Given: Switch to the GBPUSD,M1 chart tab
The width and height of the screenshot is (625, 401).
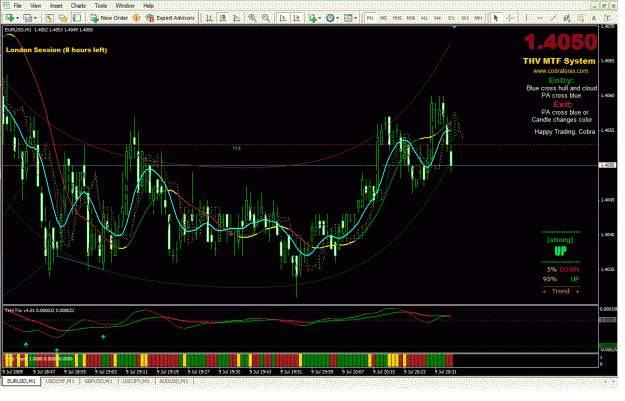Looking at the screenshot, I should 98,381.
